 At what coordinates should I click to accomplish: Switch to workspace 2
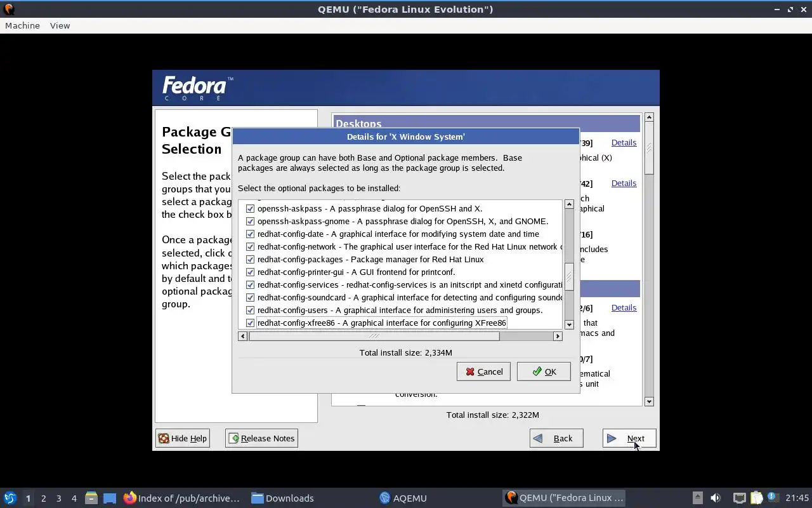point(43,498)
